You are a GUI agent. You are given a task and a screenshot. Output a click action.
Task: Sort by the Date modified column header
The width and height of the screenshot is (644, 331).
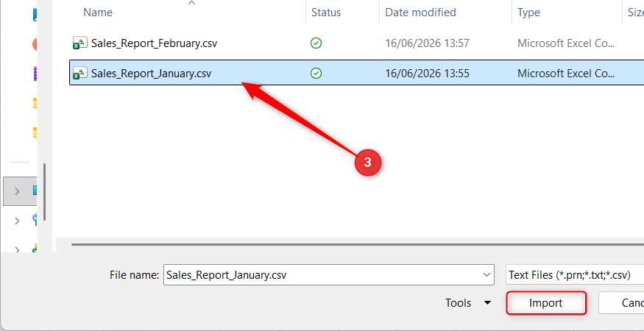pos(420,13)
